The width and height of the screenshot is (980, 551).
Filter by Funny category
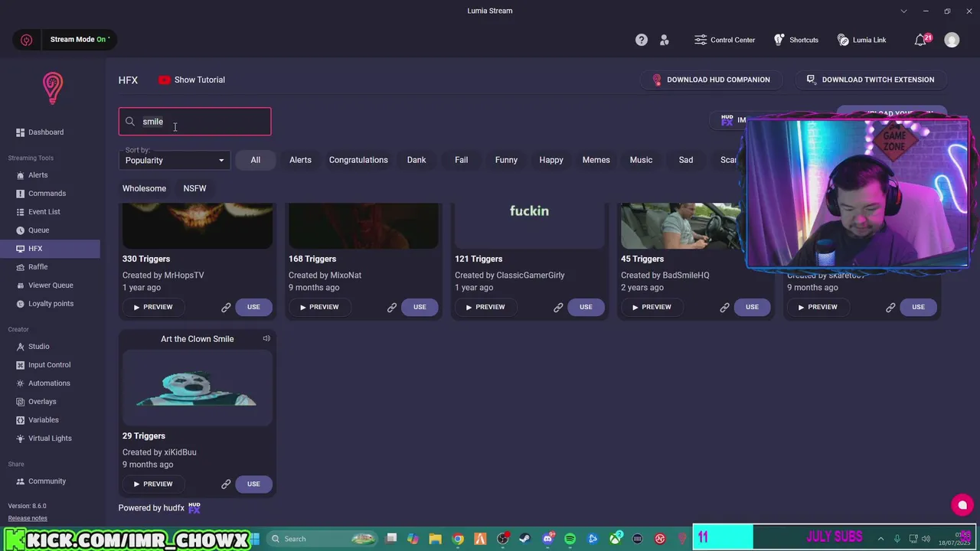pos(506,160)
